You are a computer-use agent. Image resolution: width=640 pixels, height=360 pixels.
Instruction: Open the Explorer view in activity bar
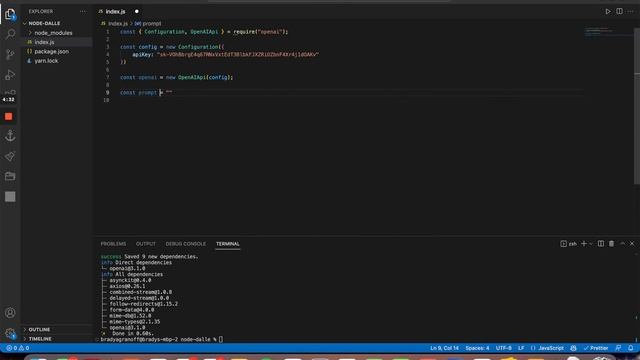10,14
